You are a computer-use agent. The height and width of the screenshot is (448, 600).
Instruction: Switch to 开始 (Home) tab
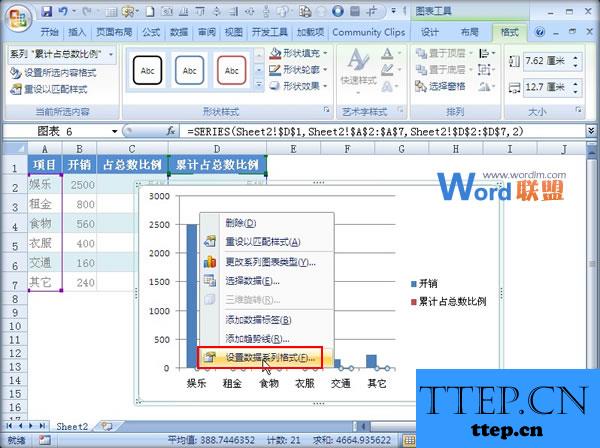tap(49, 32)
